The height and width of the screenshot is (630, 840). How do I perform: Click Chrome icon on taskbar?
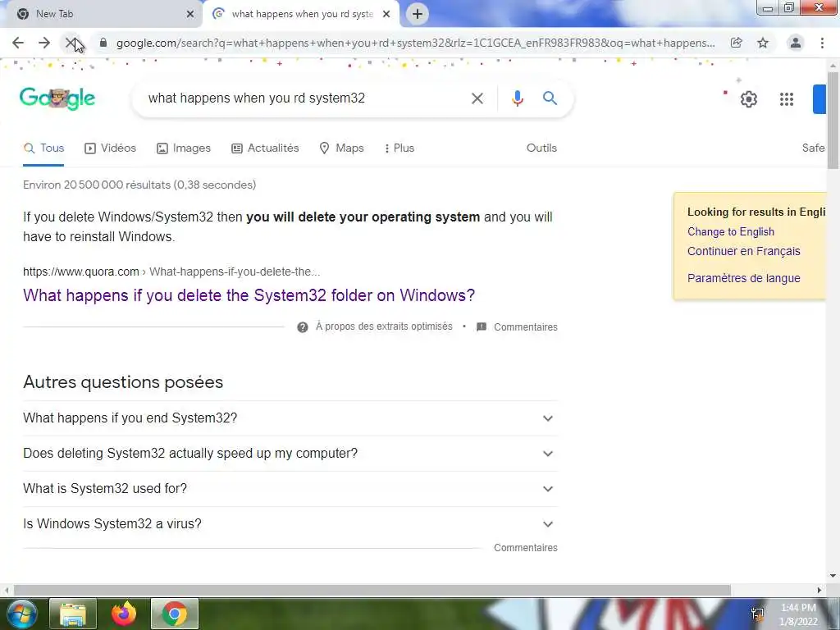click(175, 614)
